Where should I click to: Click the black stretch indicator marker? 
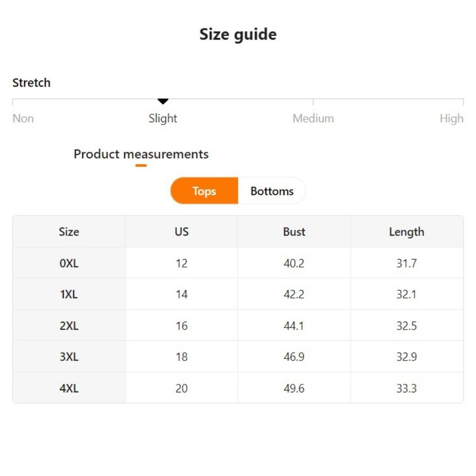point(163,102)
